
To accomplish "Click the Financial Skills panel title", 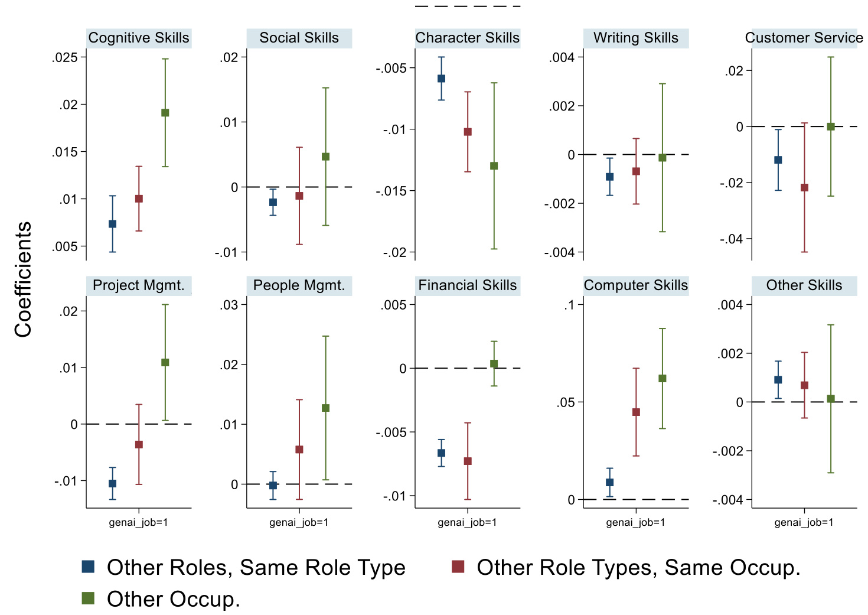I will pyautogui.click(x=467, y=285).
